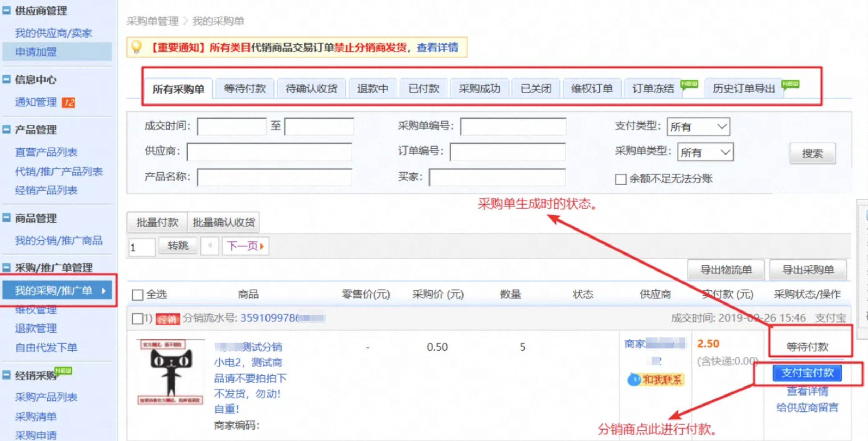
Task: Switch to 历史订单导出 tab
Action: [744, 89]
